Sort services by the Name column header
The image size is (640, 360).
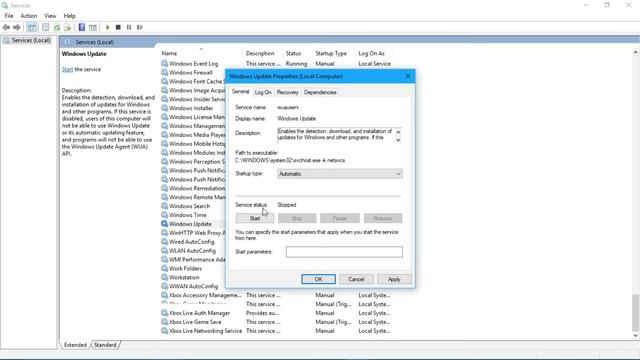click(169, 53)
